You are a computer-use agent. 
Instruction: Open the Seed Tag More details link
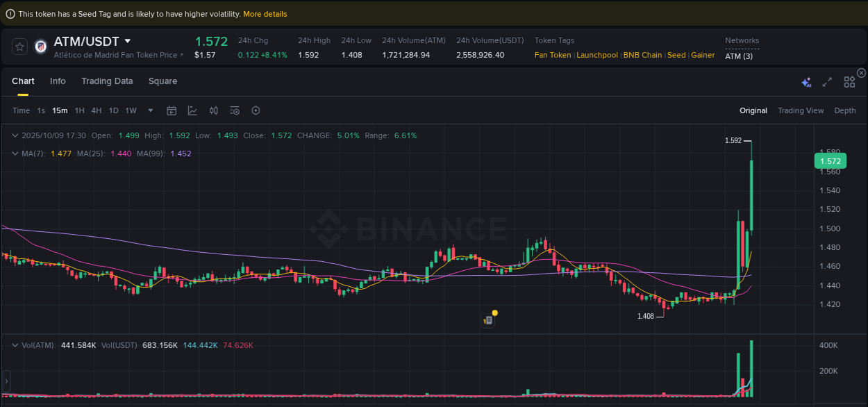click(x=265, y=13)
